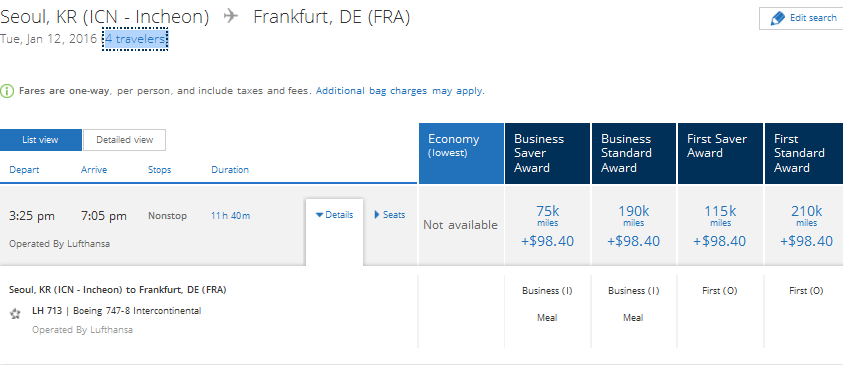
Task: Sort flights by Duration column
Action: [x=230, y=170]
